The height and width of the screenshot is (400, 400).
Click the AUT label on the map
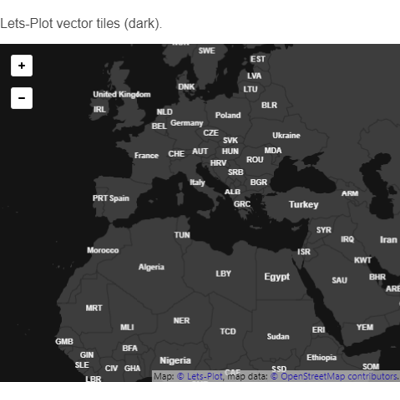[200, 151]
